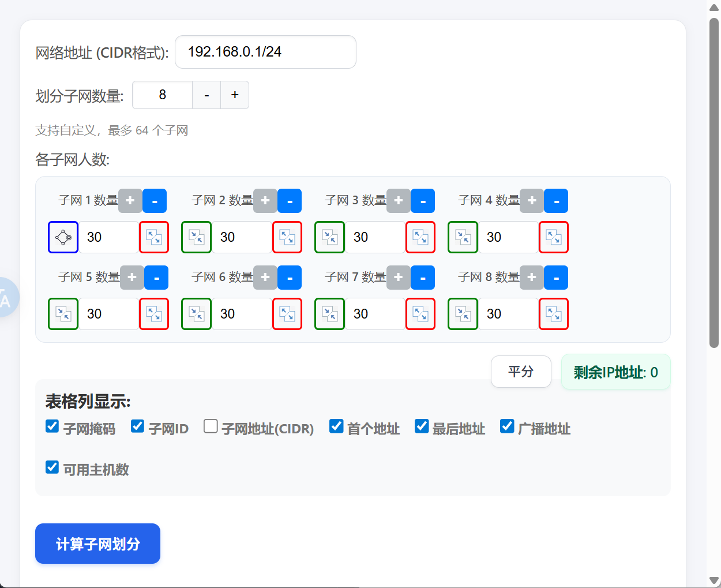
Task: Click the blue-bordered icon beside subnet 1 input
Action: click(63, 237)
